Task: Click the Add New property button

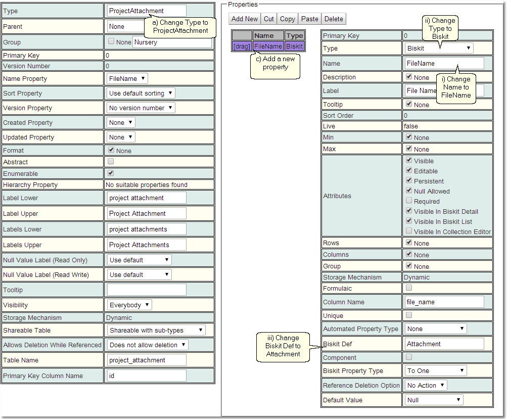Action: coord(245,19)
